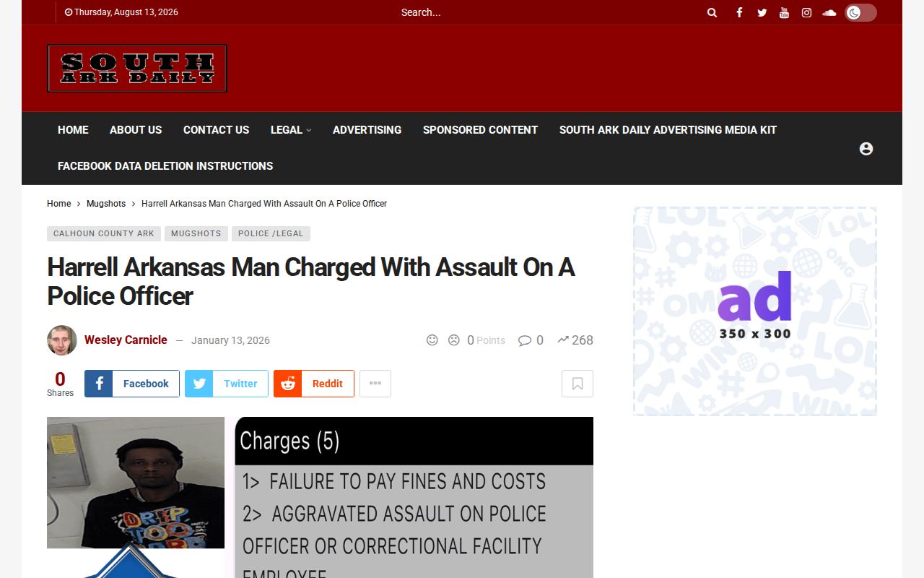The image size is (924, 578).
Task: Click the 350 x 300 ad banner
Action: tap(755, 311)
